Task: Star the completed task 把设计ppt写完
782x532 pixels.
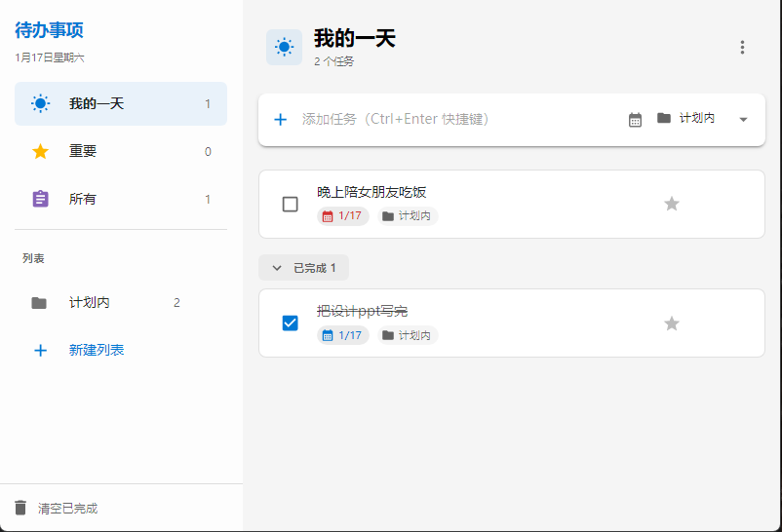Action: [671, 323]
